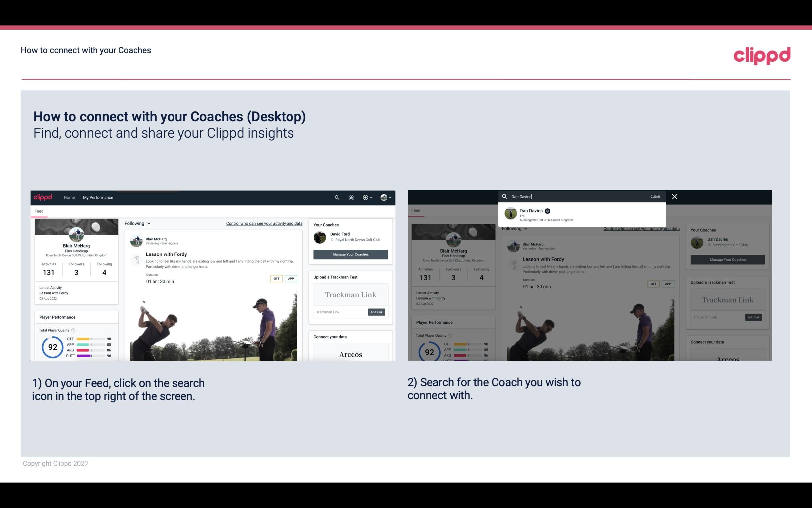
Task: Click the close X icon on search overlay
Action: tap(674, 196)
